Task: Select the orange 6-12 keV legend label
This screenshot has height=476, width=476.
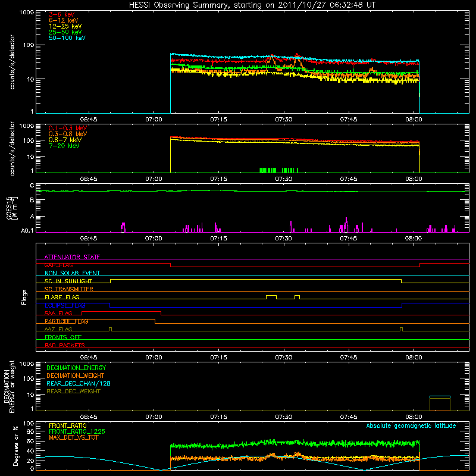Action: coord(64,20)
